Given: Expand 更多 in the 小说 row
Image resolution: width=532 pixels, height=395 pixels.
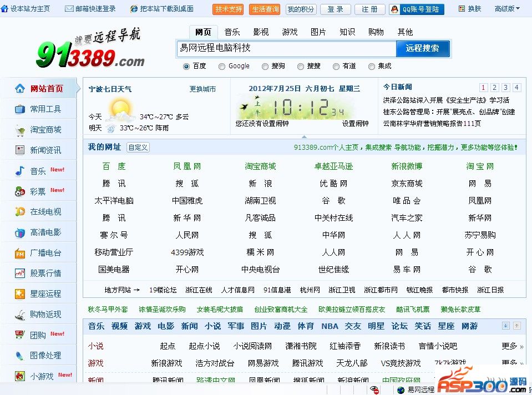Looking at the screenshot, I should point(513,346).
